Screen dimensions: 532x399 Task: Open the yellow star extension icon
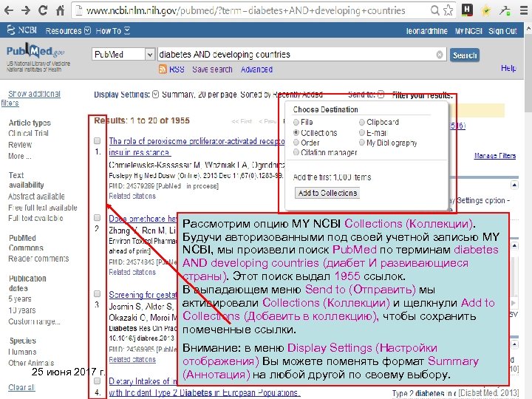point(486,11)
